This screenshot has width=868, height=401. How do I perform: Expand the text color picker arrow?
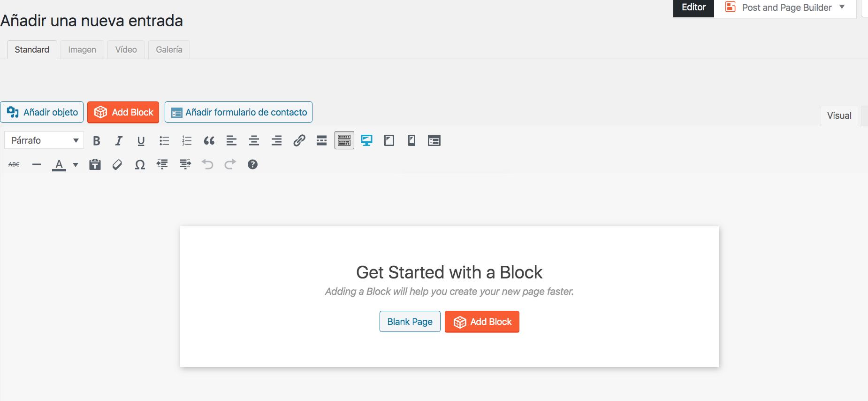tap(76, 165)
